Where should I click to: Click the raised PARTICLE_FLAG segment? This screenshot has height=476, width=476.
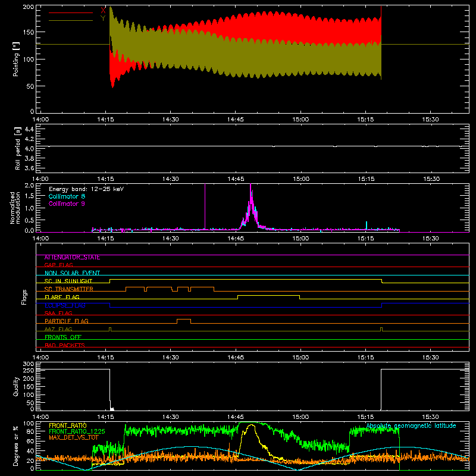click(184, 320)
